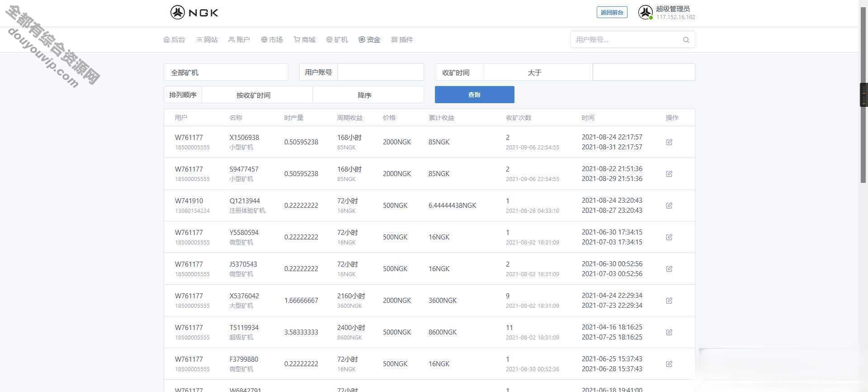
Task: Focus the 收矿时间 date input
Action: 644,72
